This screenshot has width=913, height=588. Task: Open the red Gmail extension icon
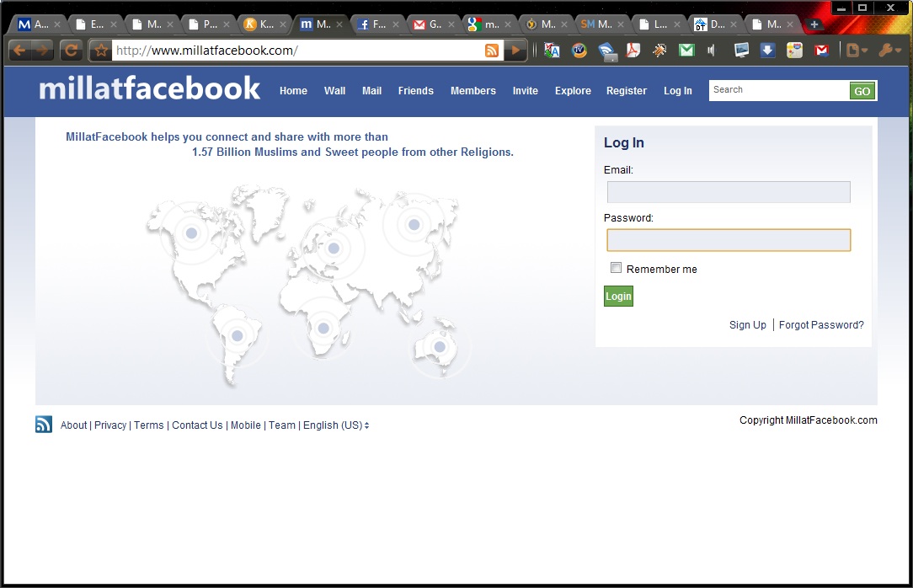[821, 51]
